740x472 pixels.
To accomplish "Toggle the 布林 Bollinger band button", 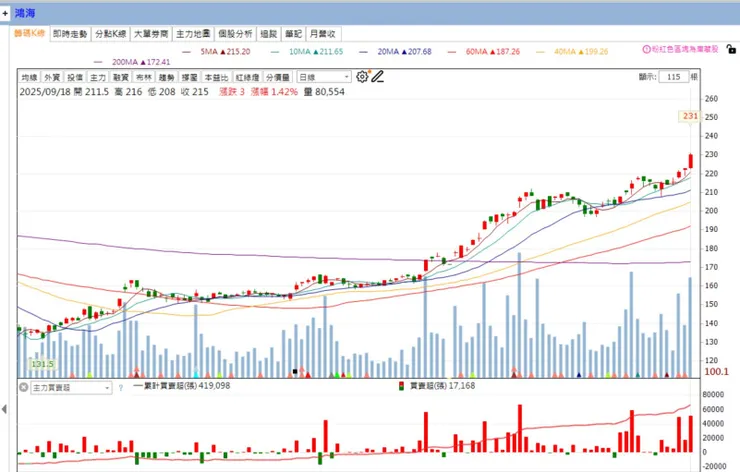I will tap(144, 77).
